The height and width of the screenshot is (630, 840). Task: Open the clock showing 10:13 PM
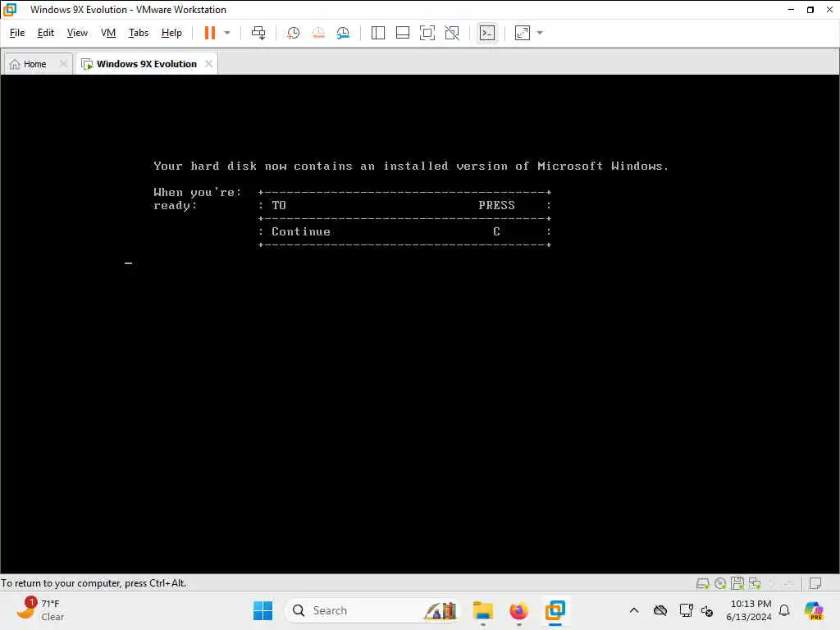point(750,610)
